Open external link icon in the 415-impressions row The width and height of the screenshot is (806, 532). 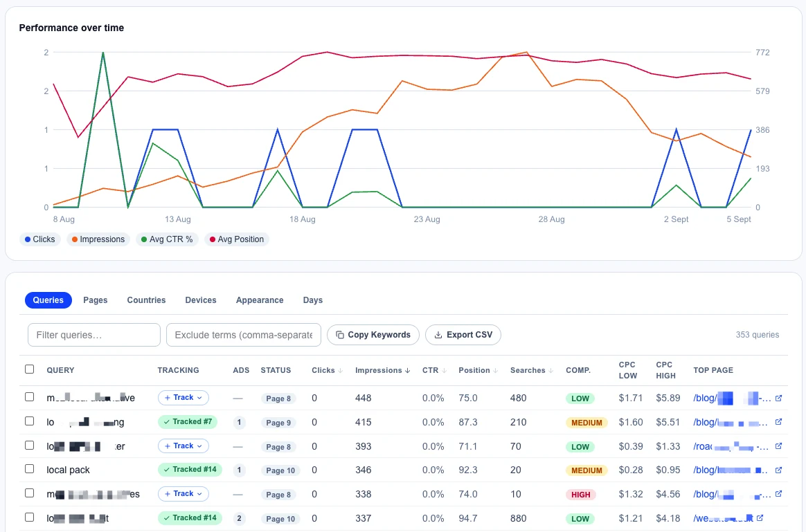coord(778,422)
